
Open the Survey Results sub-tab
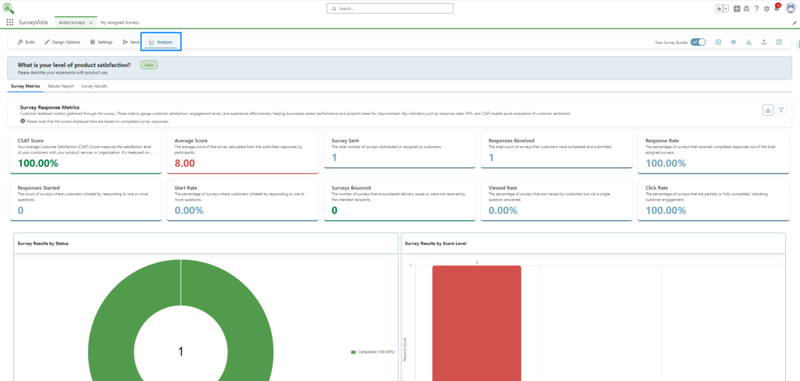(94, 86)
